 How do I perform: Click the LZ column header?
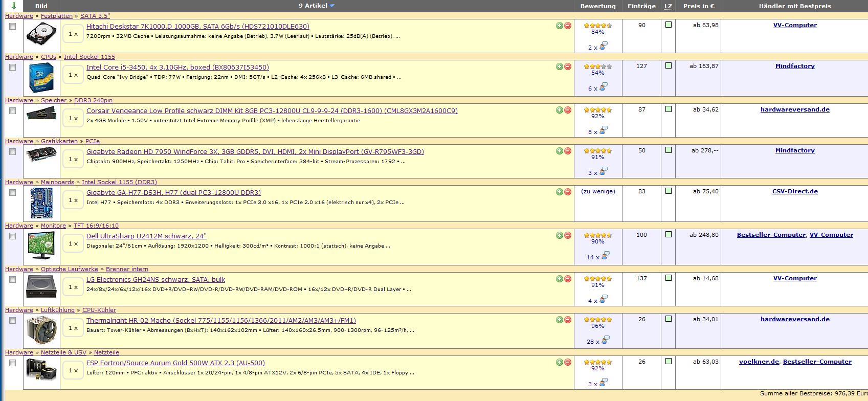668,6
